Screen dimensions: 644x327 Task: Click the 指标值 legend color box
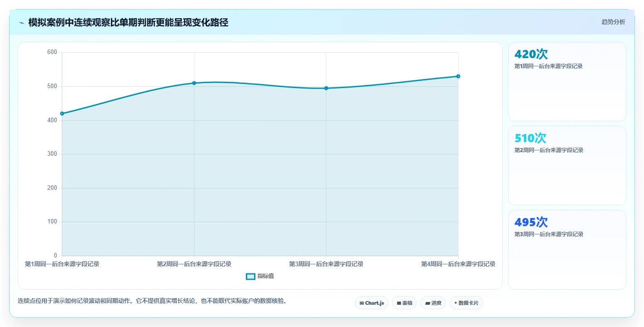(250, 276)
